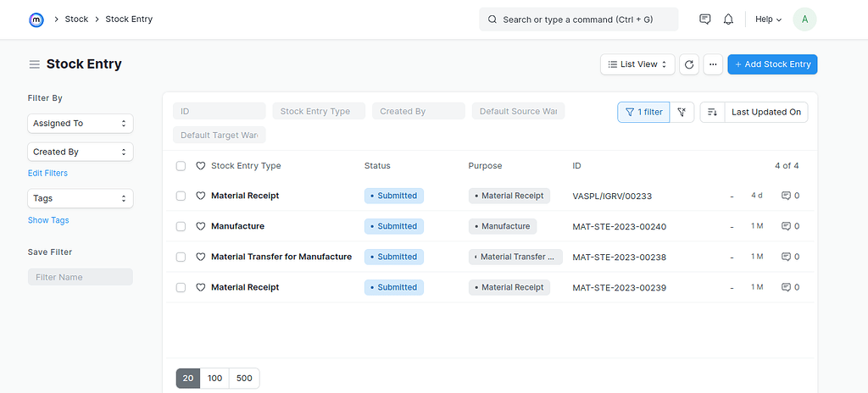Click Manufacture purpose pill

pos(503,226)
